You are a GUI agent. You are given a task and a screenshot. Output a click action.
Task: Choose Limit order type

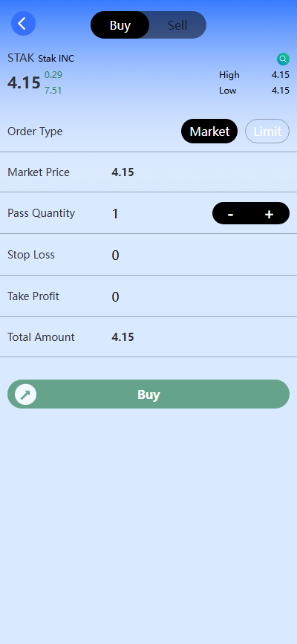point(267,131)
